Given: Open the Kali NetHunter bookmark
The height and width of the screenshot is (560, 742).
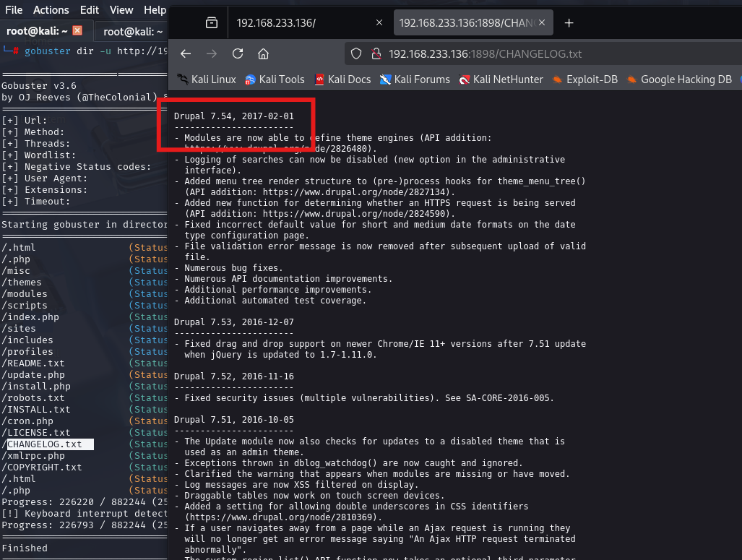Looking at the screenshot, I should [x=501, y=79].
